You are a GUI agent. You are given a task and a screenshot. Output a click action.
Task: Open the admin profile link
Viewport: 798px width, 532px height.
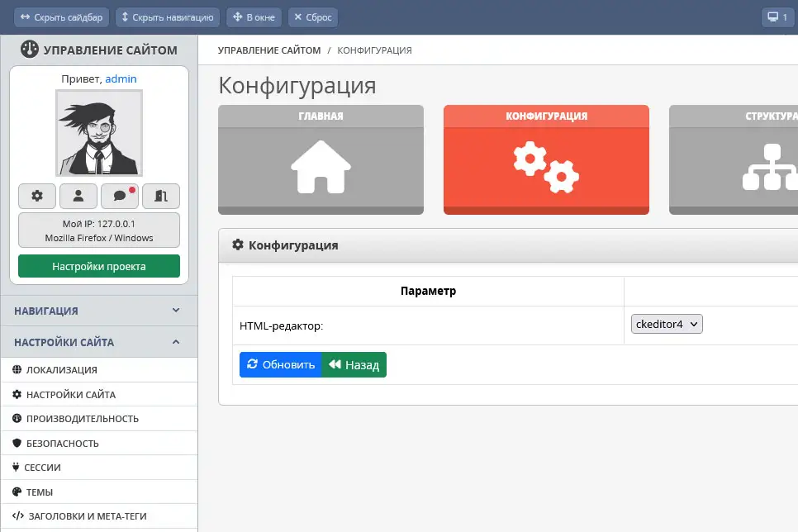(121, 78)
